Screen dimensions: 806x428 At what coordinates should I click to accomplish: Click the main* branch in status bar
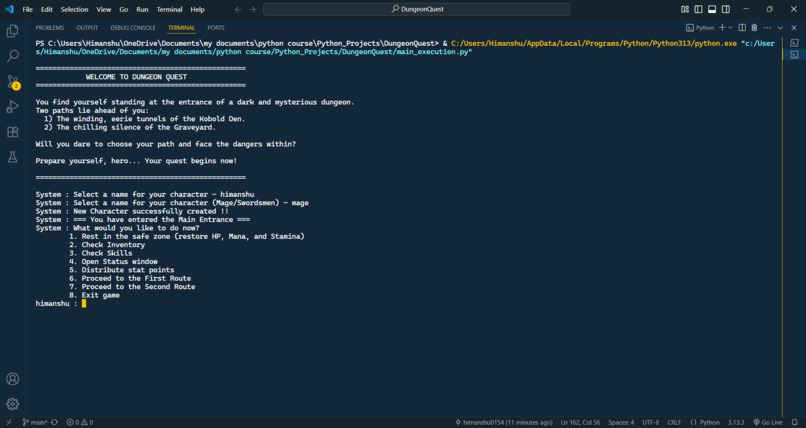[35, 422]
